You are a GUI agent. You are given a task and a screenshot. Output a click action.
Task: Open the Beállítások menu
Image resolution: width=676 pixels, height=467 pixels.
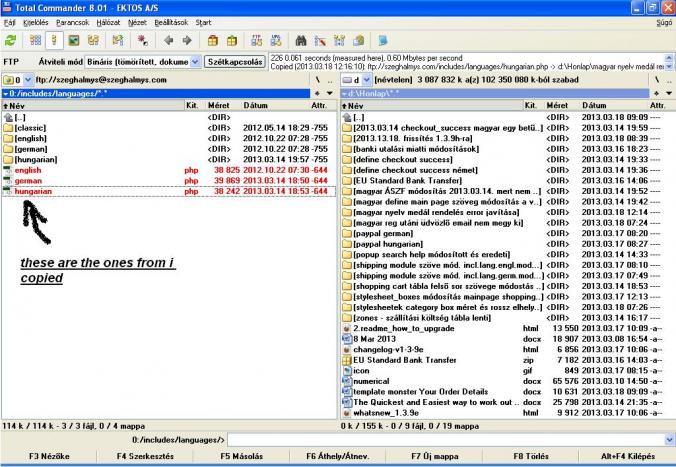[x=171, y=22]
